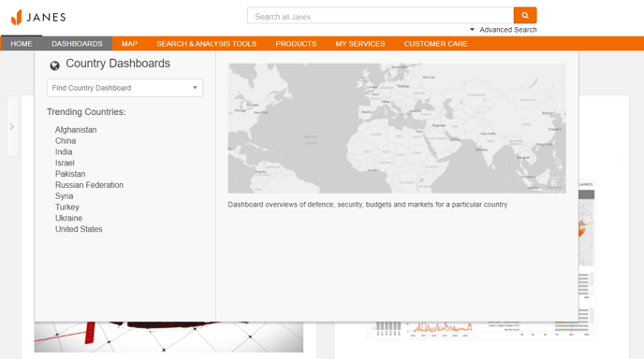644x359 pixels.
Task: Click the grey world map preview
Action: tap(397, 128)
